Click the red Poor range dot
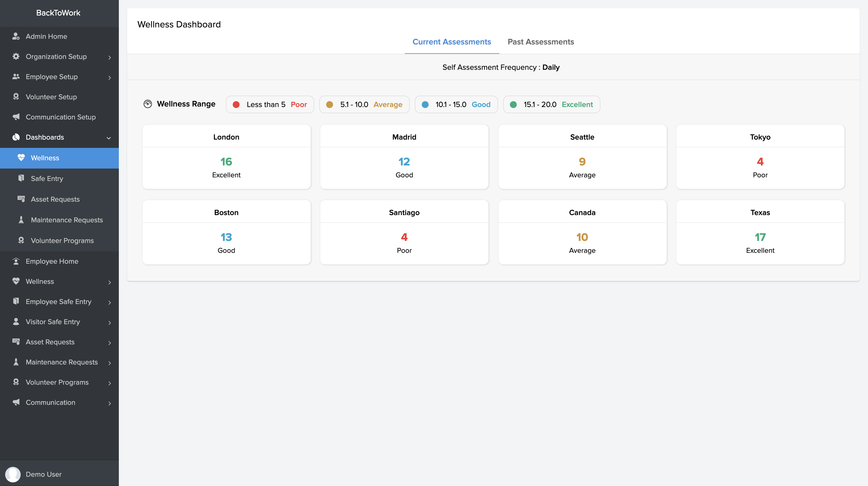 click(x=236, y=104)
